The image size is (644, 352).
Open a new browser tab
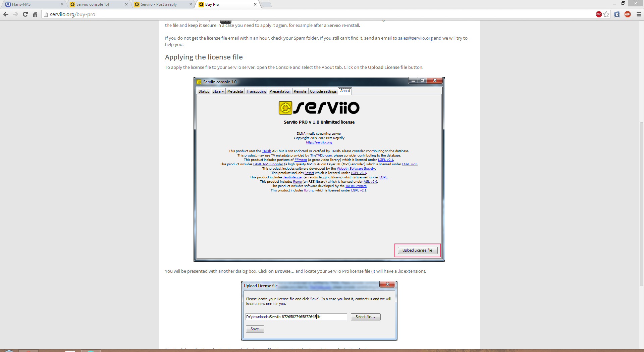click(266, 4)
